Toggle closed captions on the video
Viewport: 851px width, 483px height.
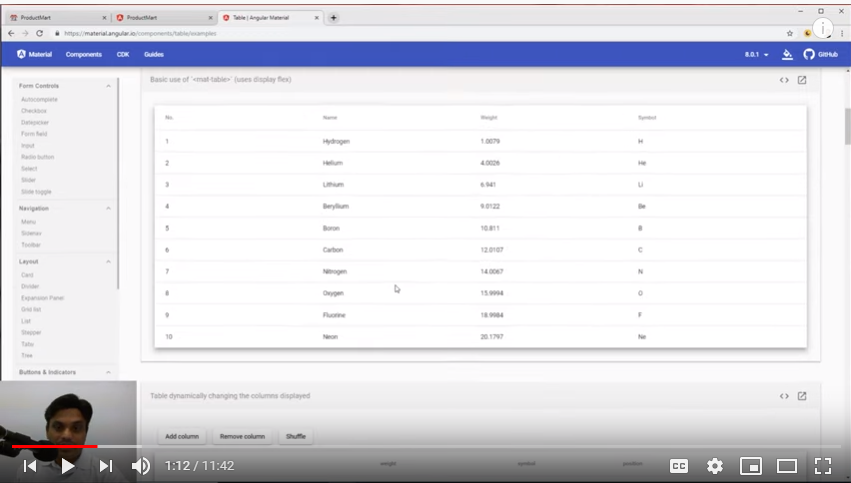coord(678,465)
